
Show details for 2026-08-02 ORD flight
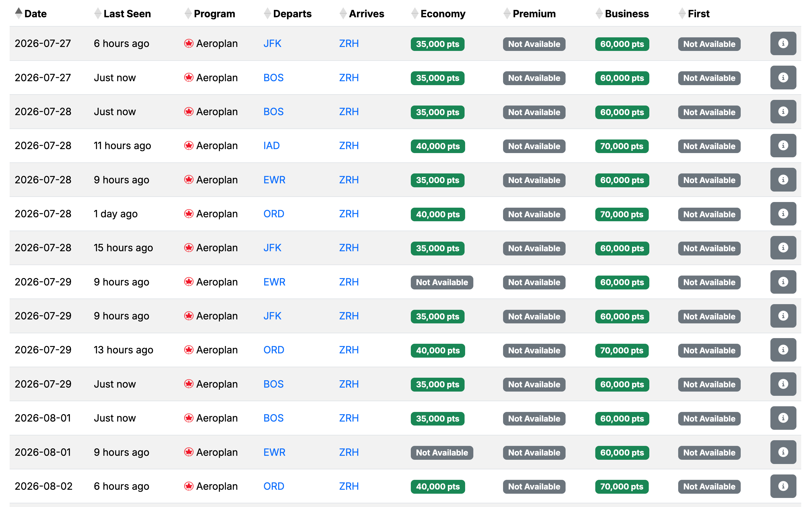point(783,486)
